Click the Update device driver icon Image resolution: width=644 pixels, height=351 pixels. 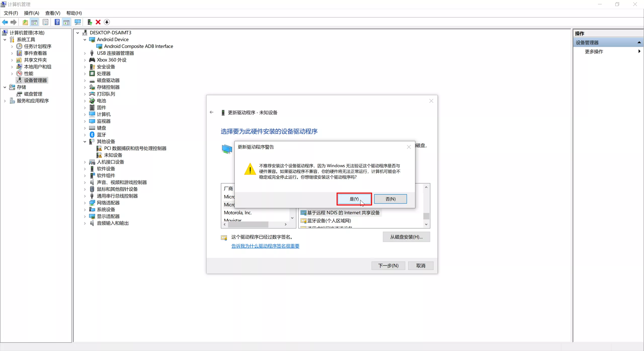[x=89, y=22]
